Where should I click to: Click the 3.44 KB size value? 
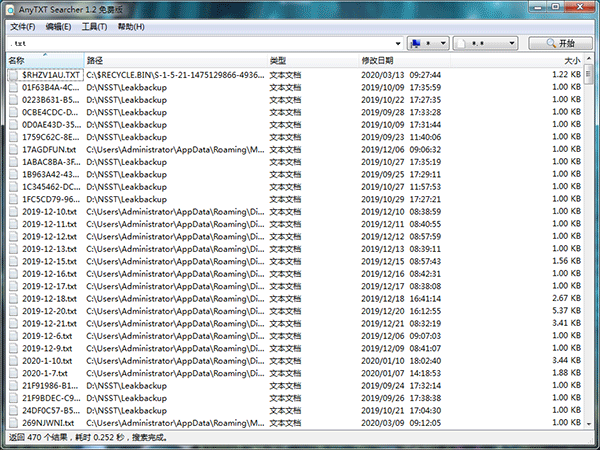point(566,360)
